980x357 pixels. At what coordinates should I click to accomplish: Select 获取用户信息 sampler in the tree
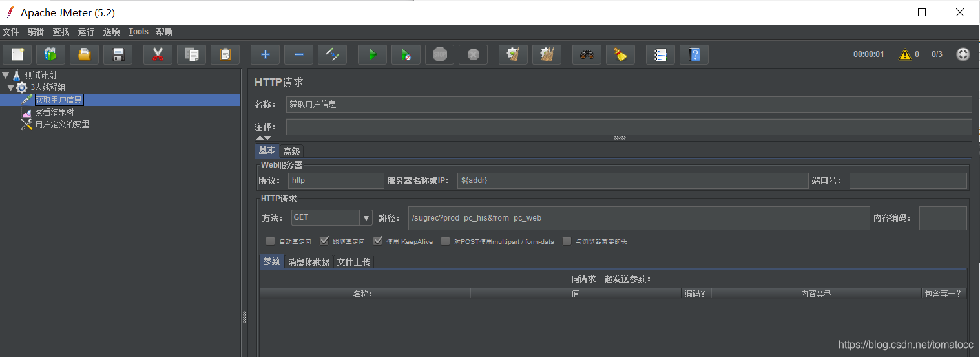[x=58, y=100]
